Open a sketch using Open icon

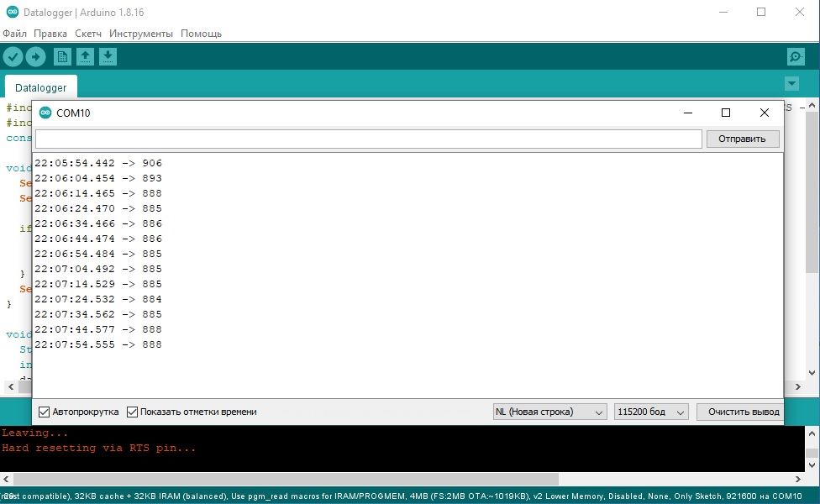click(85, 56)
